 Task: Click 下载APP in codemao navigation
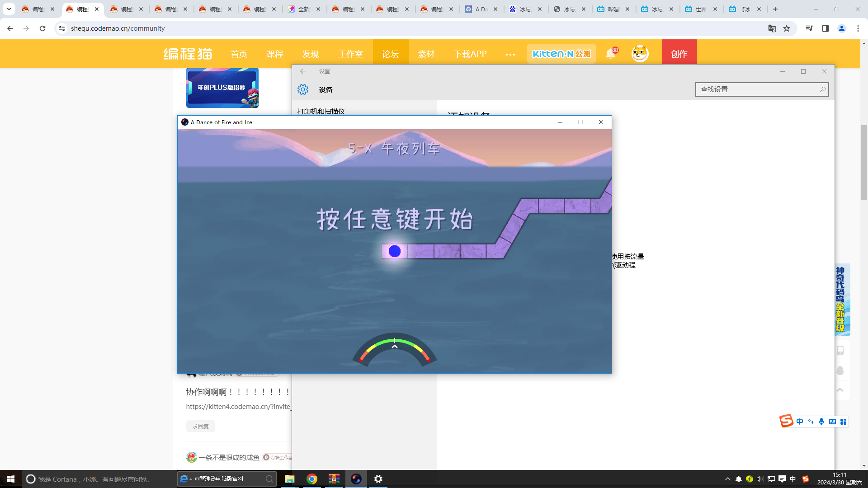coord(470,54)
